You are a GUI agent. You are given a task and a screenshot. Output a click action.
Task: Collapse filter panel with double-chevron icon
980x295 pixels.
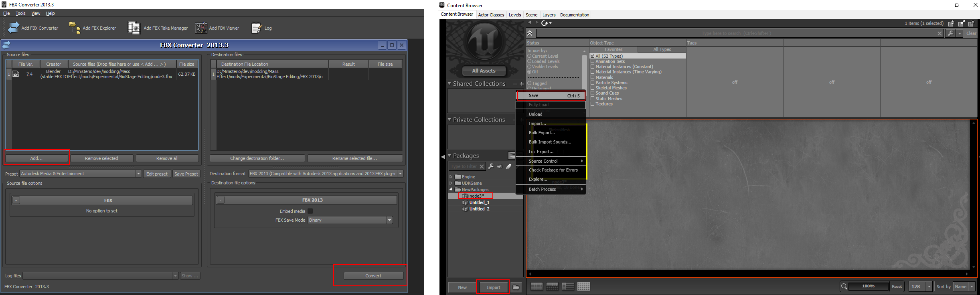point(530,33)
